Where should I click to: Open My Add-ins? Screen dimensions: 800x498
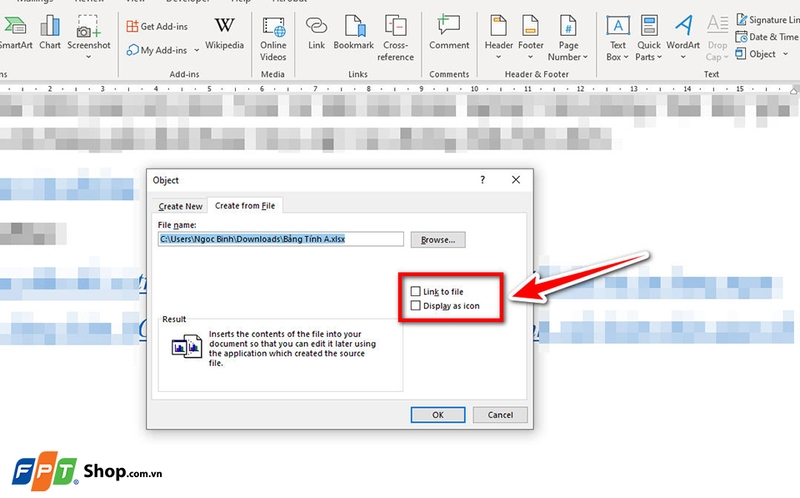(x=157, y=50)
